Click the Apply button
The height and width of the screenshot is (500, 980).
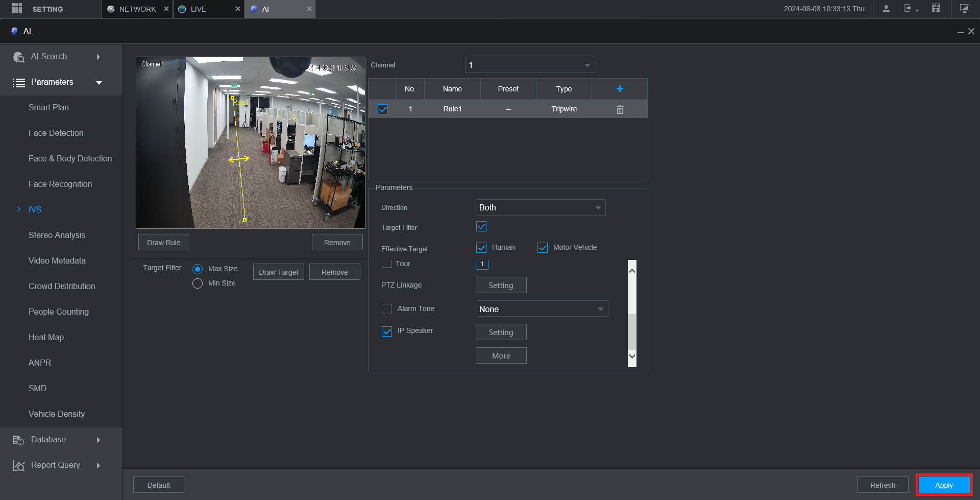943,485
